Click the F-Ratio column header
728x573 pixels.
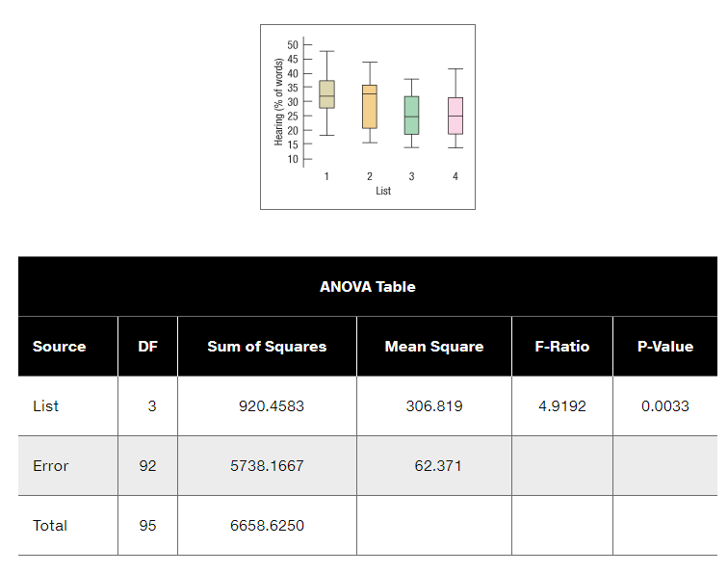[562, 347]
